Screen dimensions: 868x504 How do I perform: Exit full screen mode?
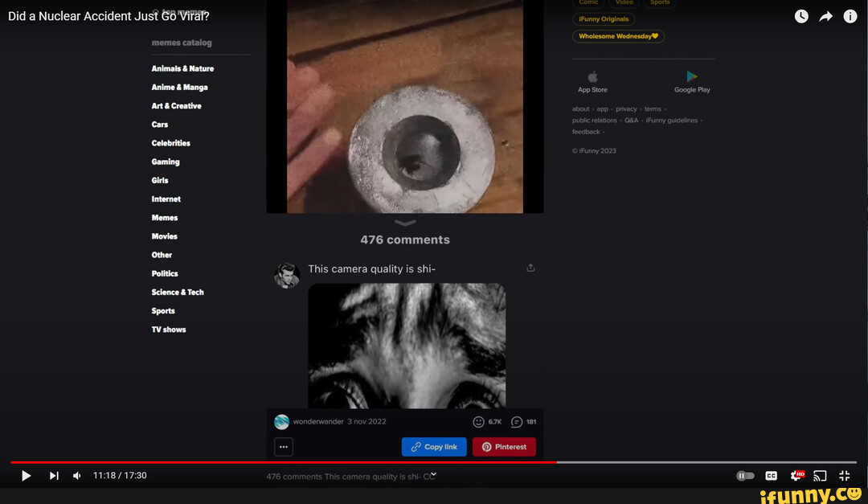point(844,476)
